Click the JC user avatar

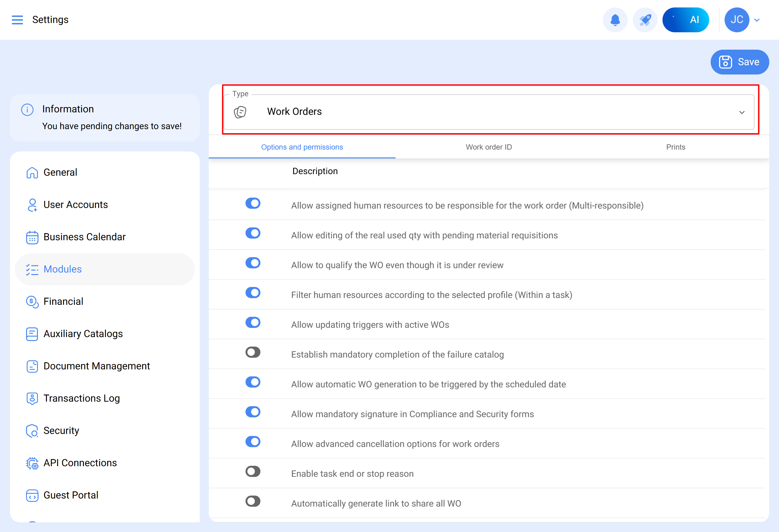[736, 20]
